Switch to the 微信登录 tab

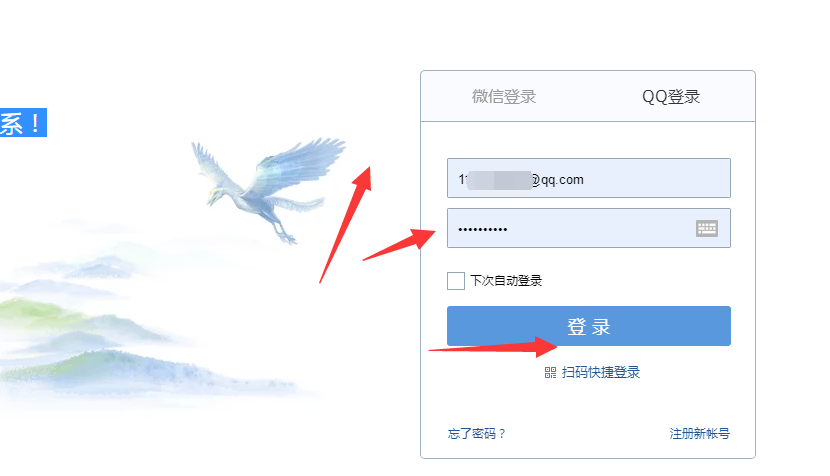504,96
